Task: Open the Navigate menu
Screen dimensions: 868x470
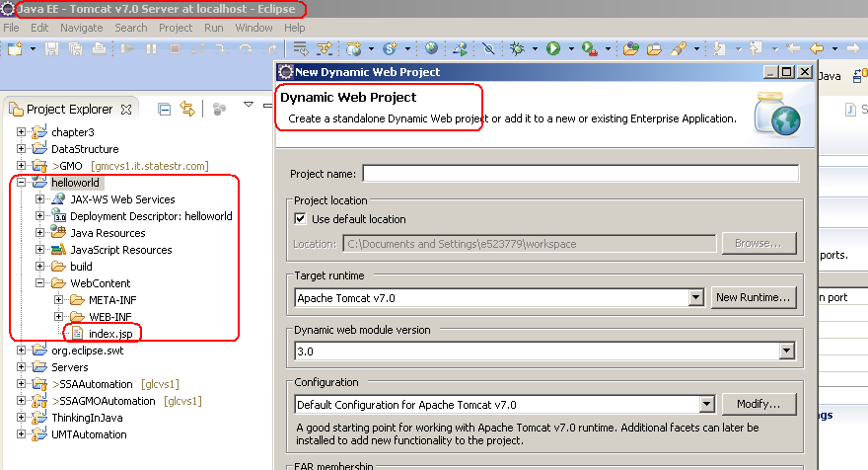Action: click(x=81, y=28)
